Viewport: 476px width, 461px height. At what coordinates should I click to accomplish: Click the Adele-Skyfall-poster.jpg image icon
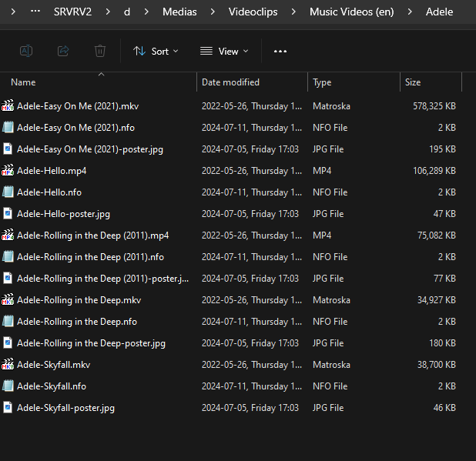point(8,408)
